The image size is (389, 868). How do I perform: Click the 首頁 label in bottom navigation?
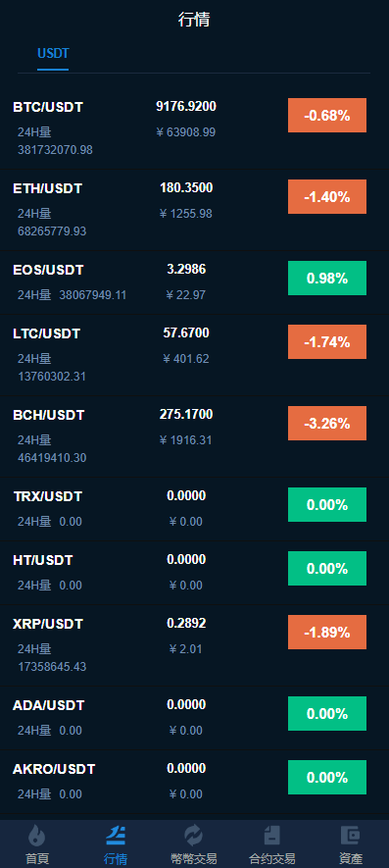pos(37,858)
